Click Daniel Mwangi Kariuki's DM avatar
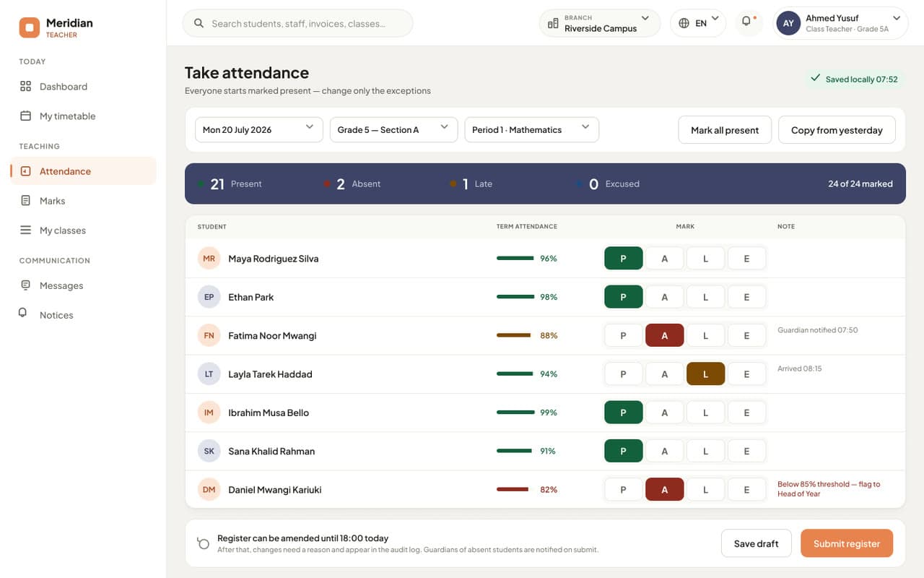 click(x=209, y=490)
